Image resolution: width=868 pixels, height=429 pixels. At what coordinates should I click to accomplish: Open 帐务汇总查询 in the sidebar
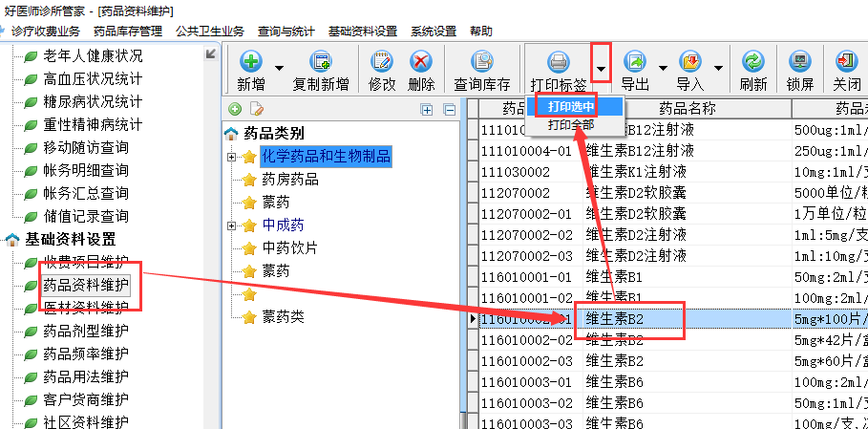coord(86,193)
